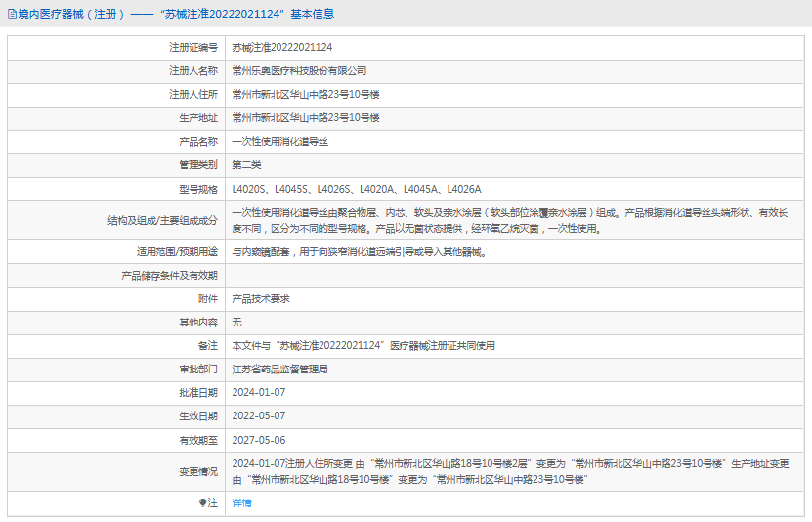
Task: Click the intended use text 与内窥镜配套
Action: click(x=360, y=252)
